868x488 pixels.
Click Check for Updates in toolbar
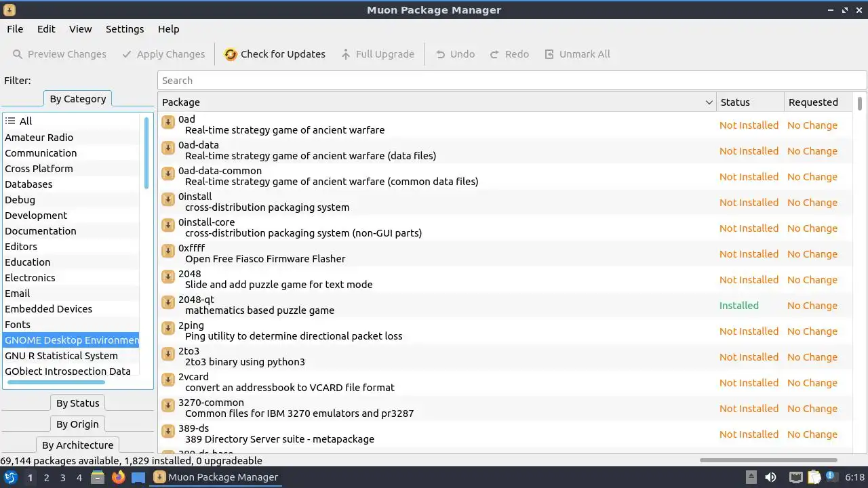click(x=275, y=54)
